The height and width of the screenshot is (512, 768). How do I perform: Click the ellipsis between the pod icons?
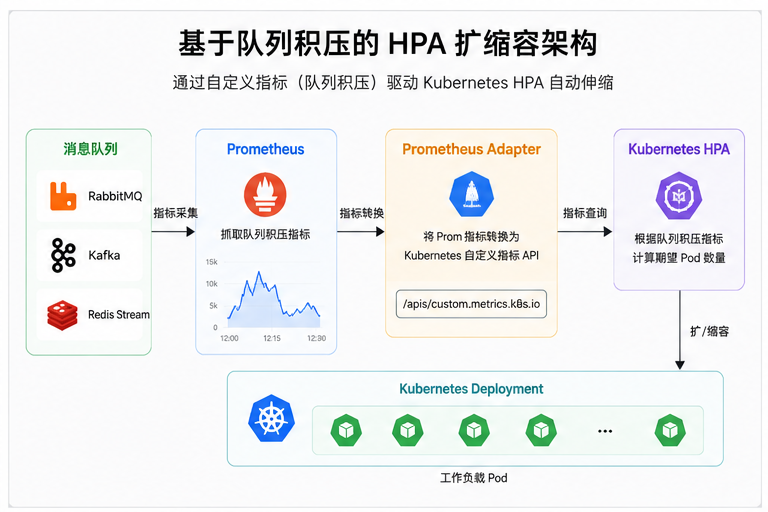605,431
